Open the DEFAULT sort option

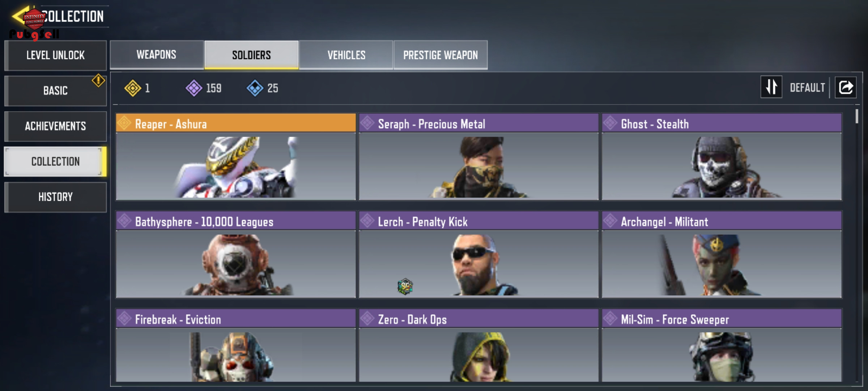tap(807, 88)
